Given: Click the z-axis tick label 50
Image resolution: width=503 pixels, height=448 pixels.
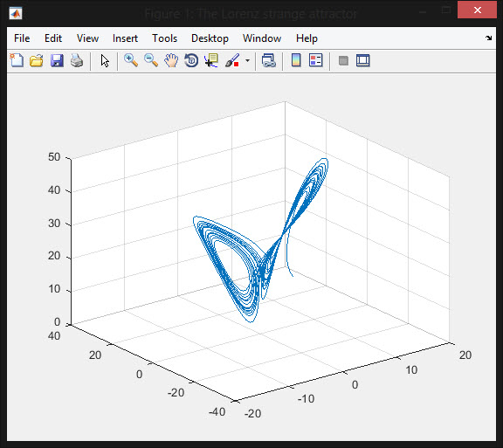Looking at the screenshot, I should pos(54,157).
